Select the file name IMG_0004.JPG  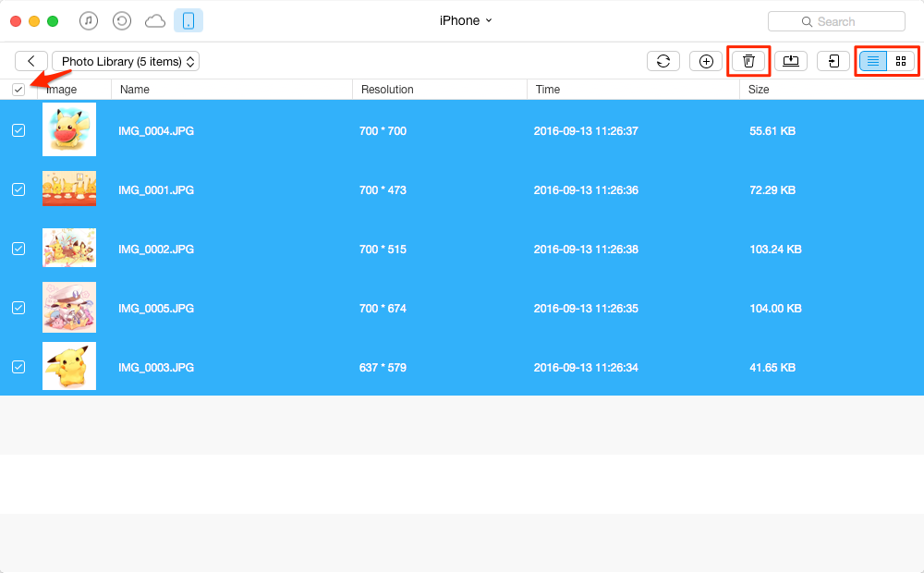156,131
